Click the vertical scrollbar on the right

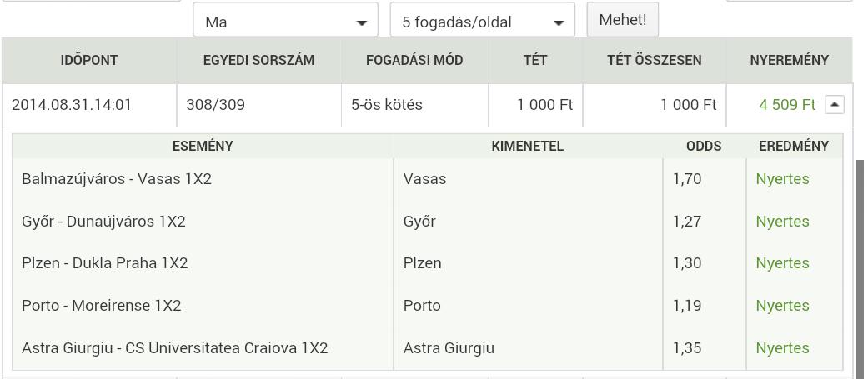coord(860,269)
